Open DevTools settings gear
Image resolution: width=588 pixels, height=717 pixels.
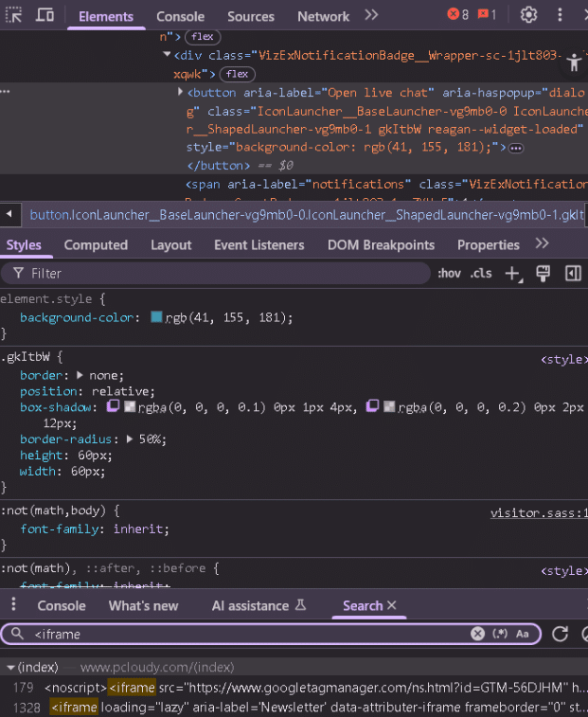point(528,15)
